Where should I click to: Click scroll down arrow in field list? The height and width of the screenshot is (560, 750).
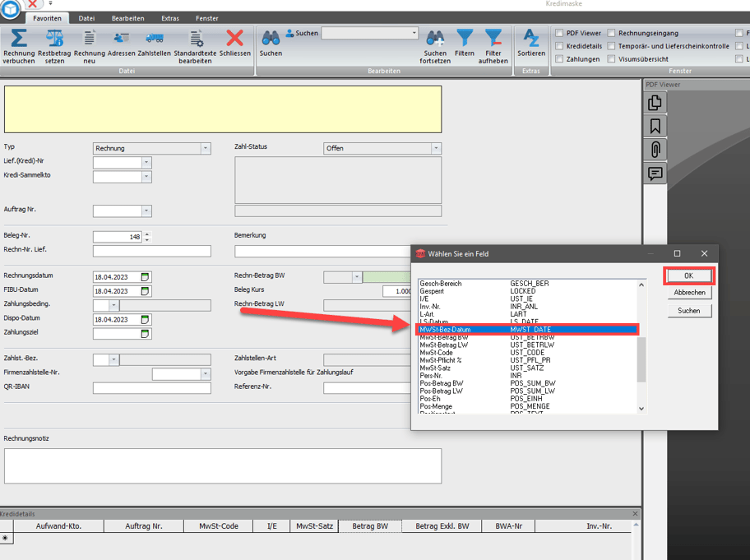pyautogui.click(x=641, y=409)
